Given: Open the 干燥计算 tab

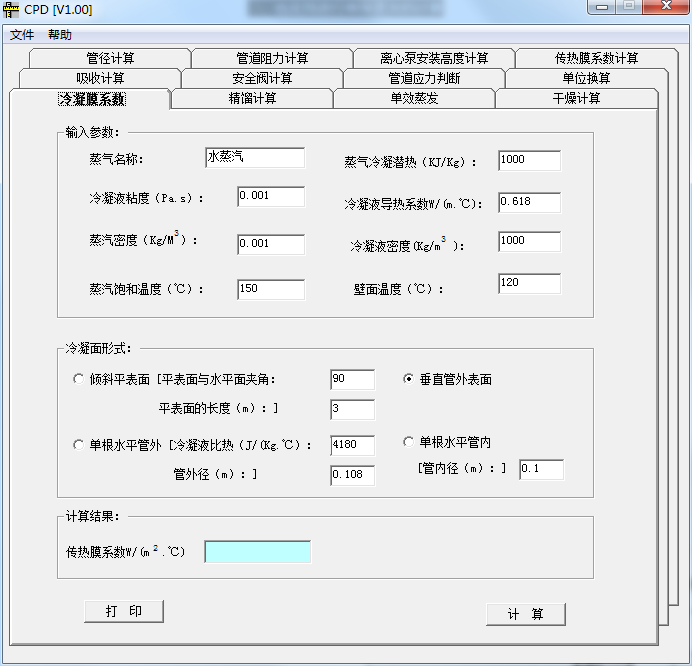Looking at the screenshot, I should pyautogui.click(x=576, y=98).
